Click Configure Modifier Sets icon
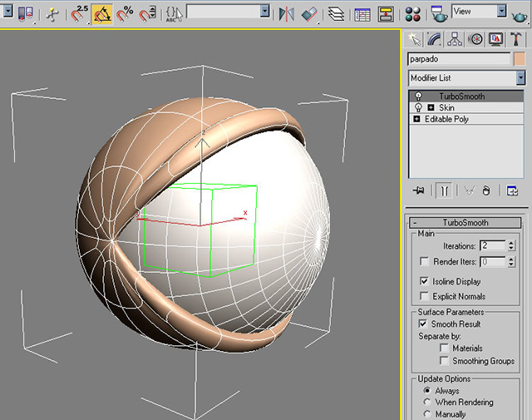The width and height of the screenshot is (532, 420). (x=512, y=190)
